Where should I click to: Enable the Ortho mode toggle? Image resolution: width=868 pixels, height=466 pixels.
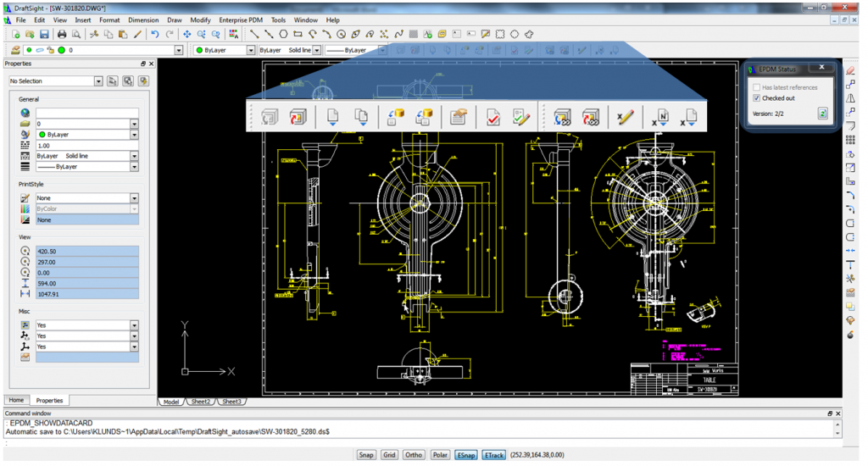pos(414,455)
